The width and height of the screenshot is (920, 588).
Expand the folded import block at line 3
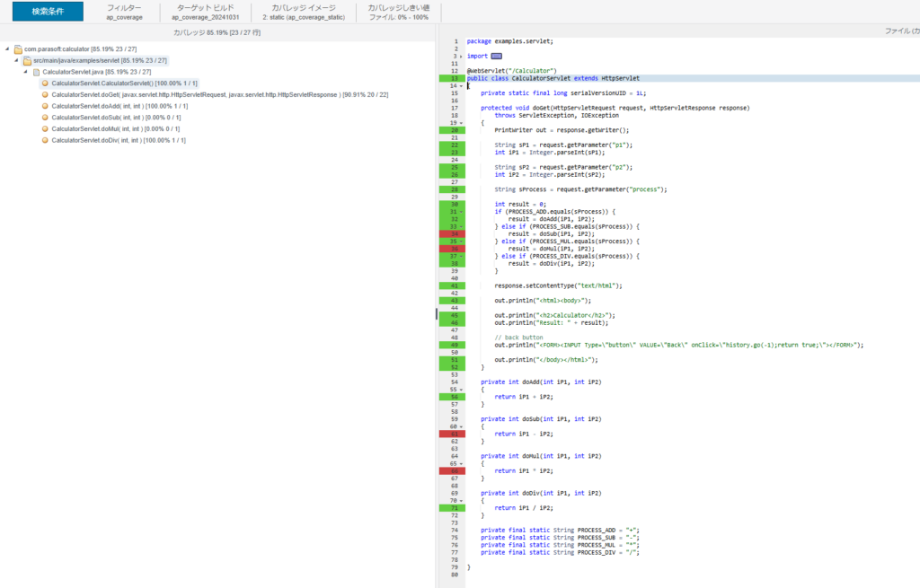click(461, 57)
